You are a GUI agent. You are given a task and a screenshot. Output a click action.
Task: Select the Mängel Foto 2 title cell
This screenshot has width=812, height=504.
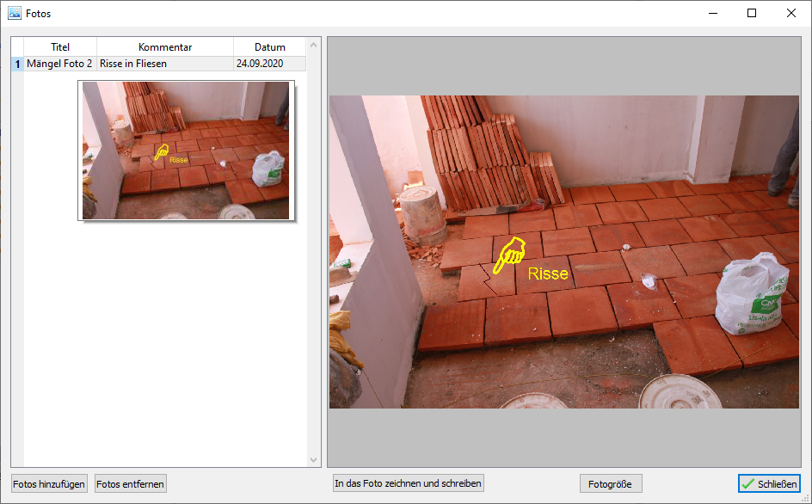[x=60, y=64]
